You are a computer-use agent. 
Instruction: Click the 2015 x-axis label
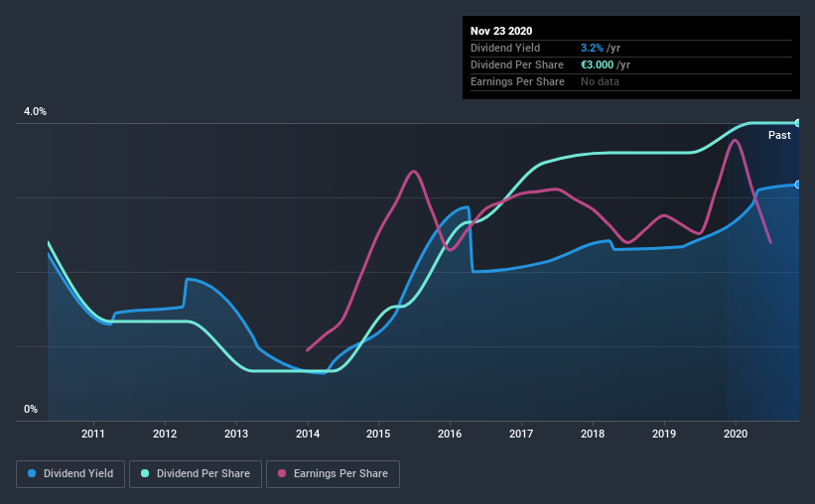coord(378,434)
